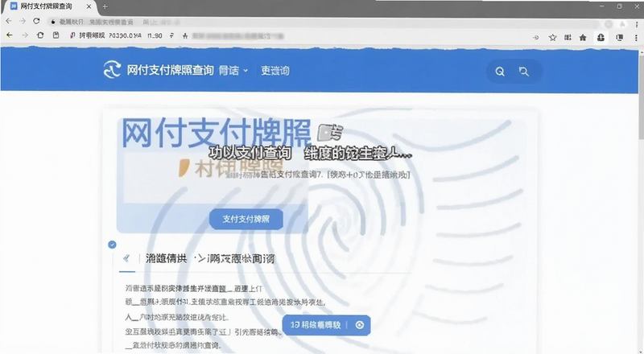Click the lock icon in address bar
Viewport: 644px width, 354px height.
pos(53,22)
